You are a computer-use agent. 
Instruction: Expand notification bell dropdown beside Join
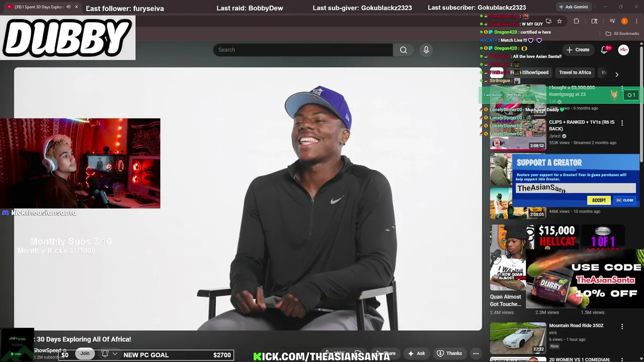pos(115,354)
